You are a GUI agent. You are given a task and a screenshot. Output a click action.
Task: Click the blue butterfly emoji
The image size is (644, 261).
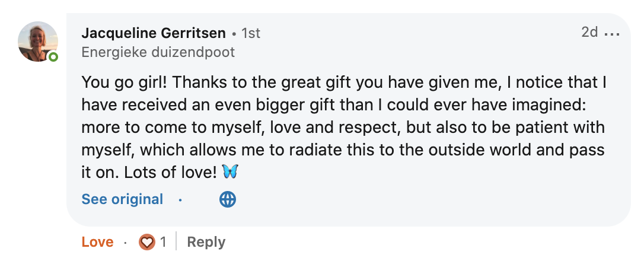point(229,172)
